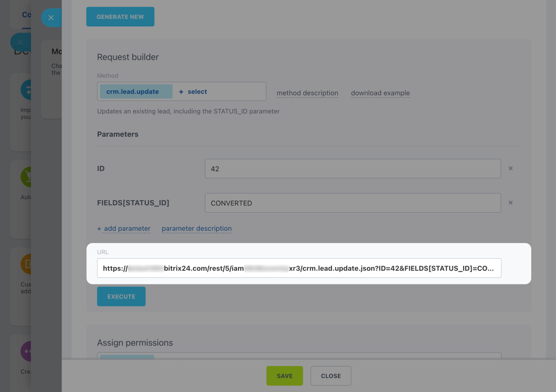Image resolution: width=556 pixels, height=392 pixels.
Task: Click the generated URL text field
Action: 299,268
